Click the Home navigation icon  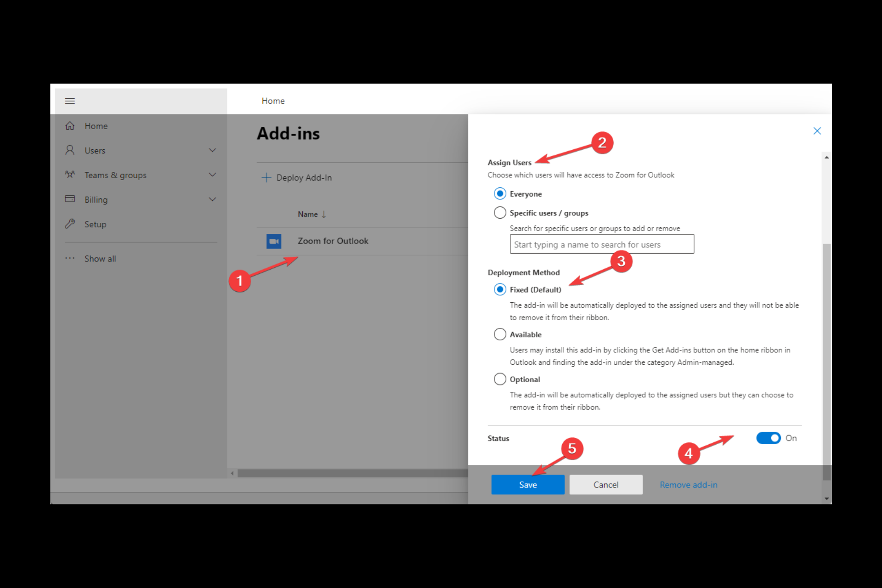tap(70, 125)
